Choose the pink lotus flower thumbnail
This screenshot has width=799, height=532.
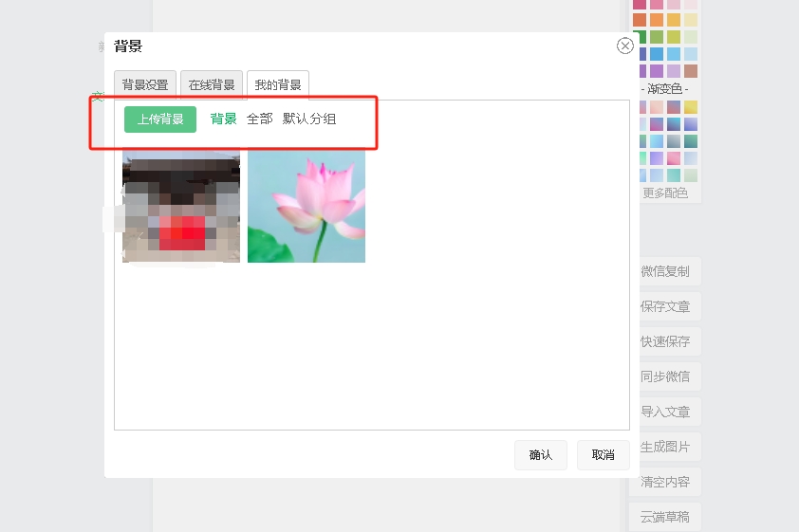(307, 206)
